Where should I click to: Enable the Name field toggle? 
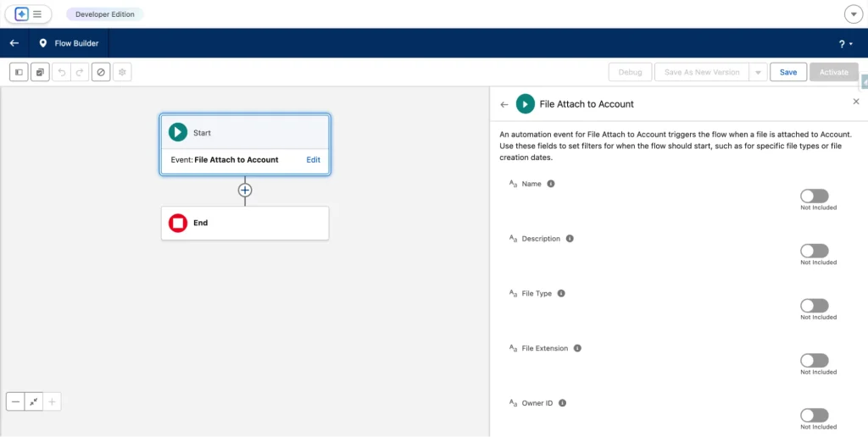814,196
